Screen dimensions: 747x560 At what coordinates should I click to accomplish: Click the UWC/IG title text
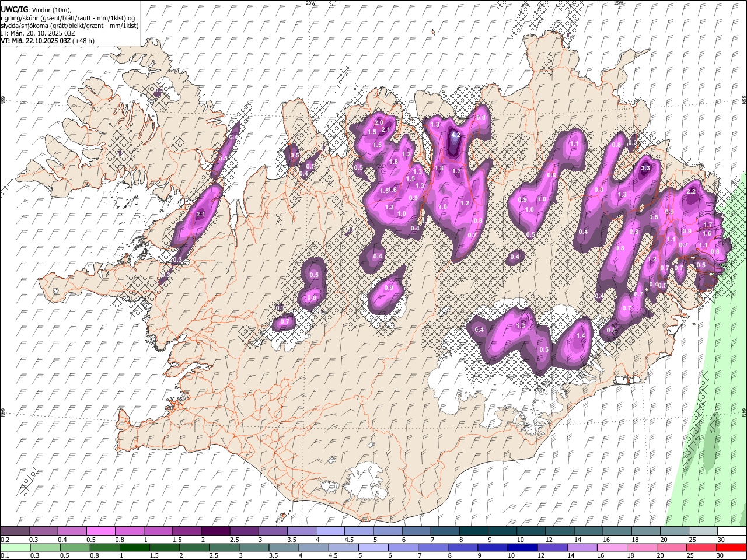(13, 9)
